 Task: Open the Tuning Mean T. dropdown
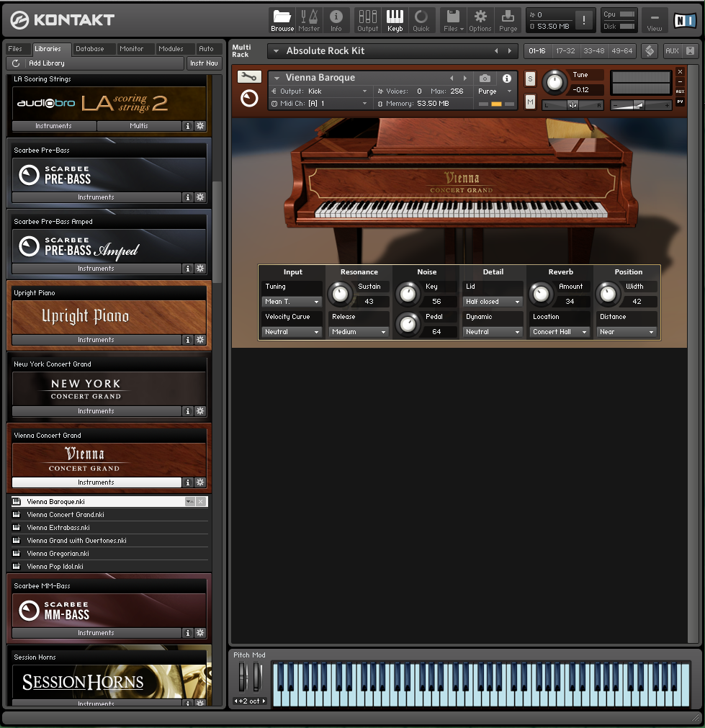pyautogui.click(x=292, y=302)
